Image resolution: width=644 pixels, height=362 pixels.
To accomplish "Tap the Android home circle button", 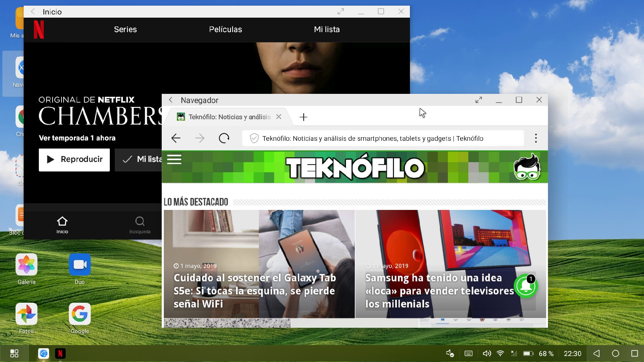I will tap(615, 354).
